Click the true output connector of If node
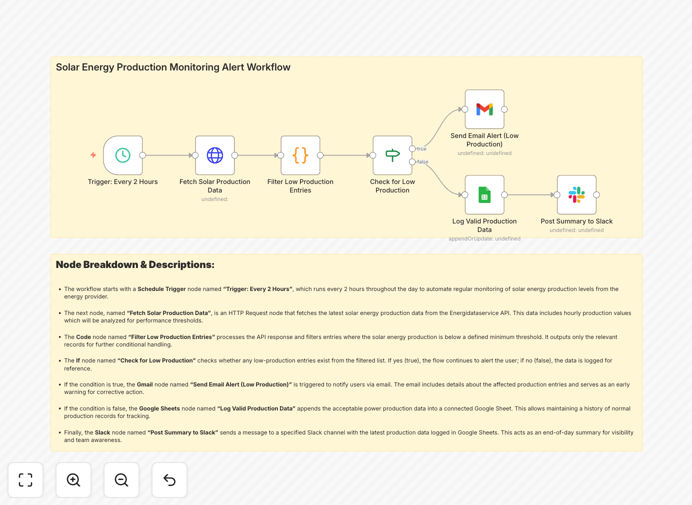Image resolution: width=692 pixels, height=505 pixels. point(412,149)
